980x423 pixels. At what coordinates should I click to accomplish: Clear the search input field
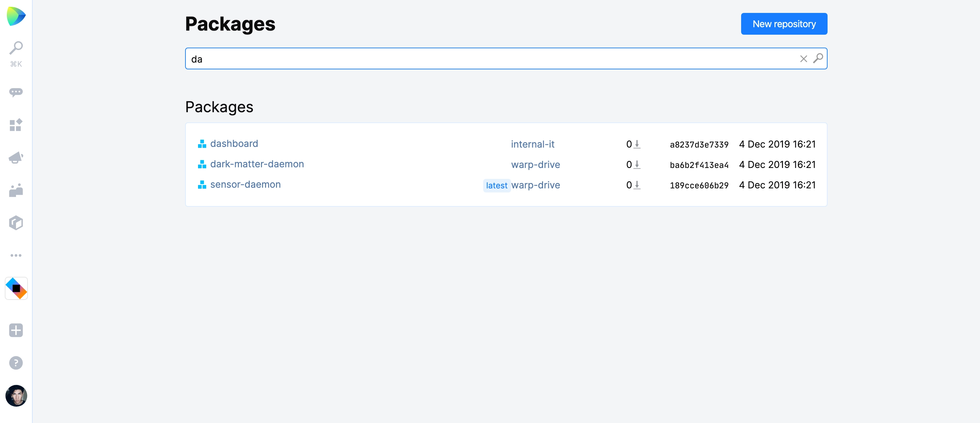point(804,58)
